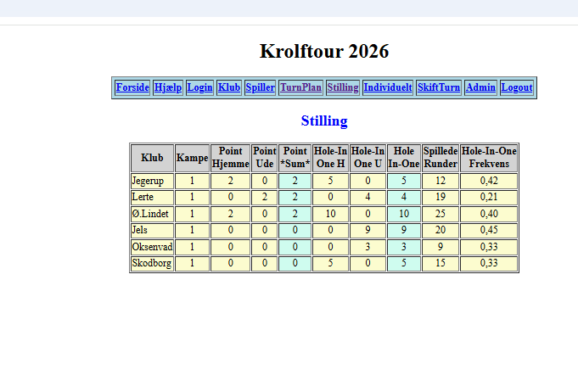Click the Oksenvad club cell
Viewport: 578px width, 392px height.
coord(152,247)
